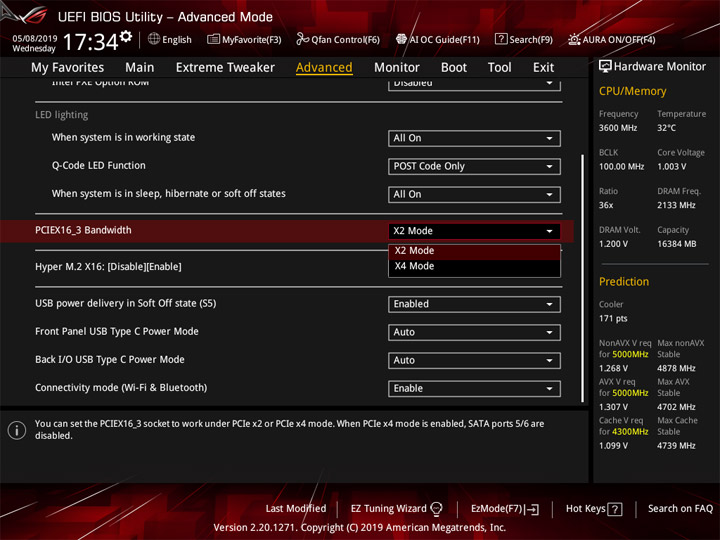Switch to the Tool tab
Viewport: 720px width, 540px height.
click(x=500, y=68)
